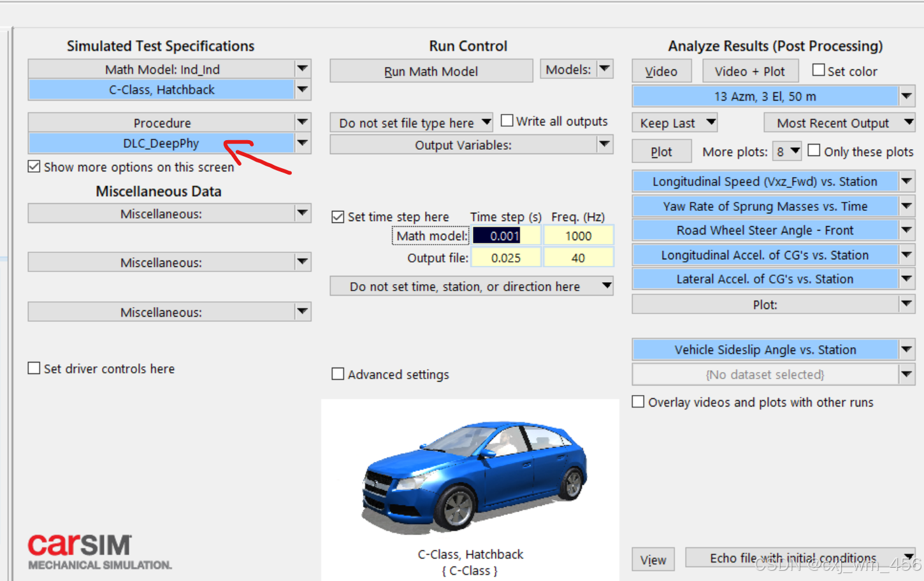Expand the DLC_DeepPhy dataset dropdown arrow

(x=303, y=143)
